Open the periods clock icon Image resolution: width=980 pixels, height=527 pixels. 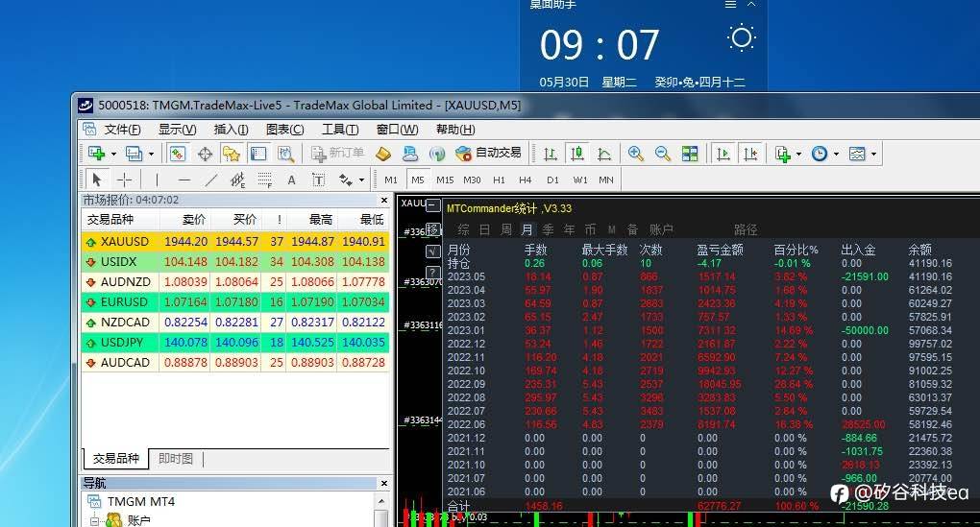[820, 154]
